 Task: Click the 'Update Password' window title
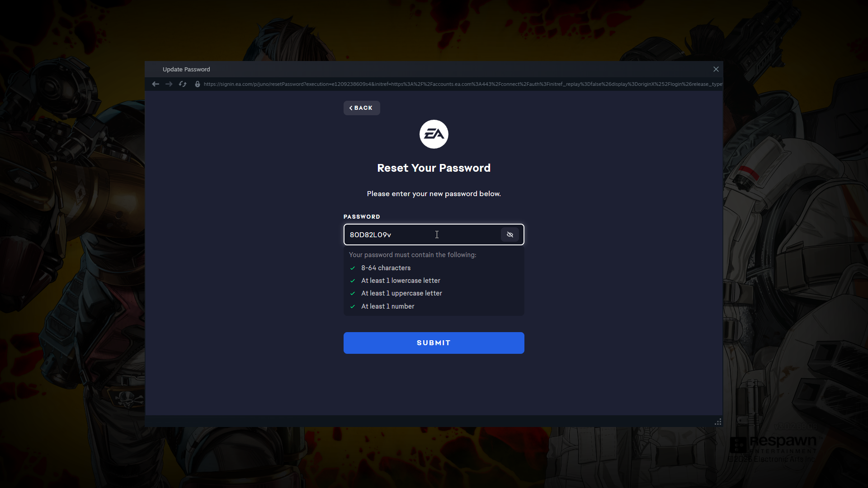pos(186,69)
